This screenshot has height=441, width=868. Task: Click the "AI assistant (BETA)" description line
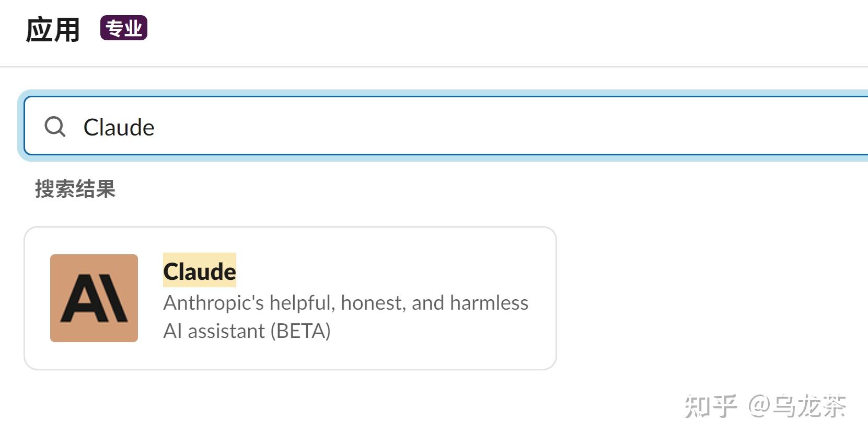[247, 331]
